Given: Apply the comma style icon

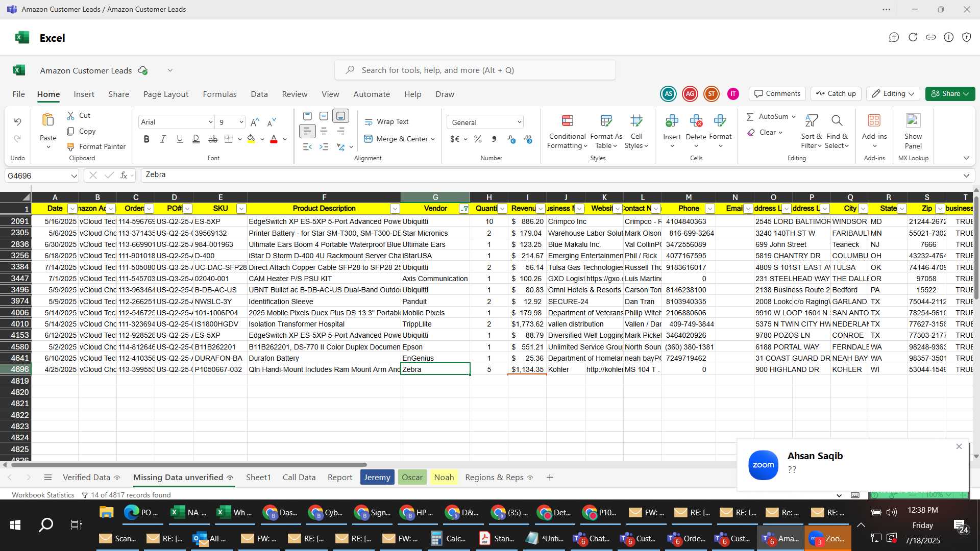Looking at the screenshot, I should [x=494, y=139].
